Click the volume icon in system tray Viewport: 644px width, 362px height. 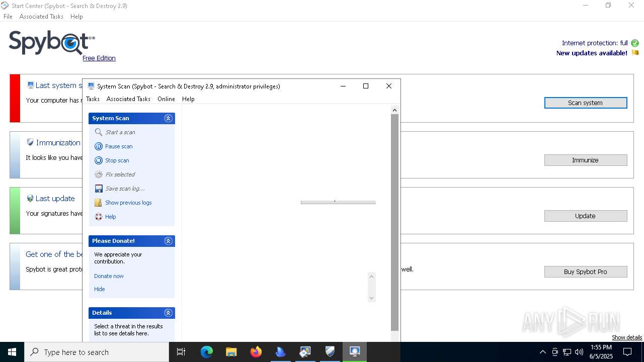(x=579, y=352)
